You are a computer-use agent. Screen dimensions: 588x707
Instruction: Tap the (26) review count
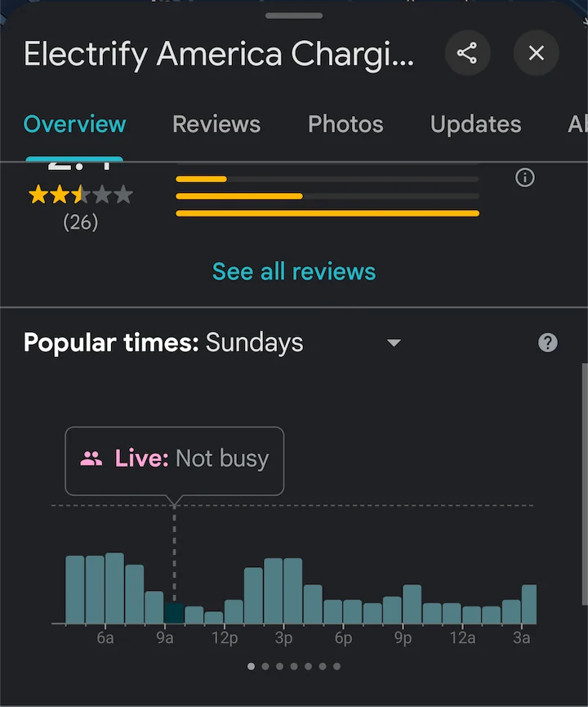[81, 222]
